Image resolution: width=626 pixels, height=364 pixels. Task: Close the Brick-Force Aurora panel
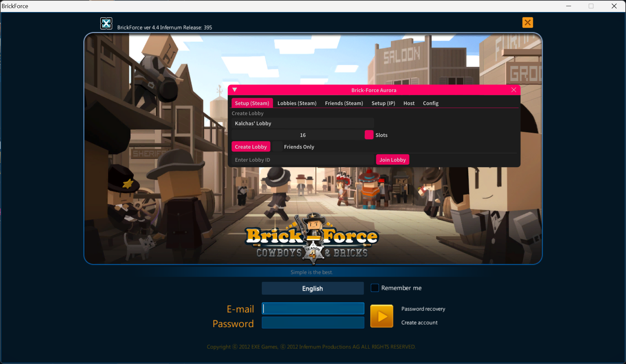(513, 90)
